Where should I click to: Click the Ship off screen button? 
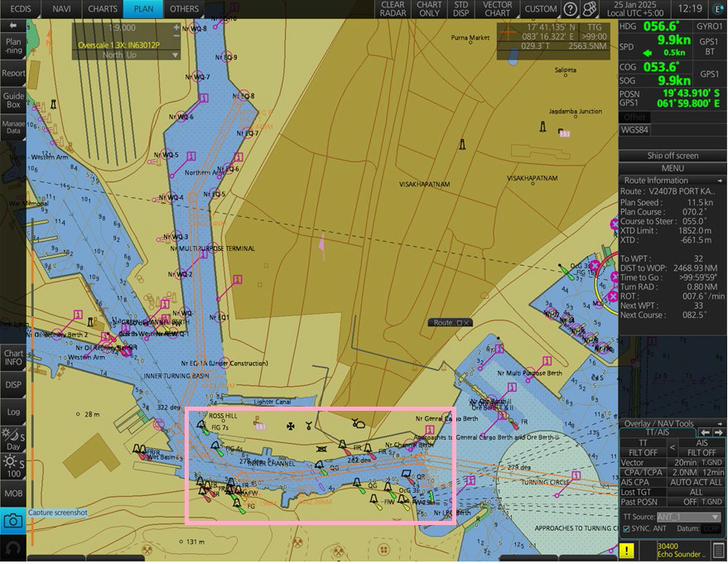tap(673, 156)
